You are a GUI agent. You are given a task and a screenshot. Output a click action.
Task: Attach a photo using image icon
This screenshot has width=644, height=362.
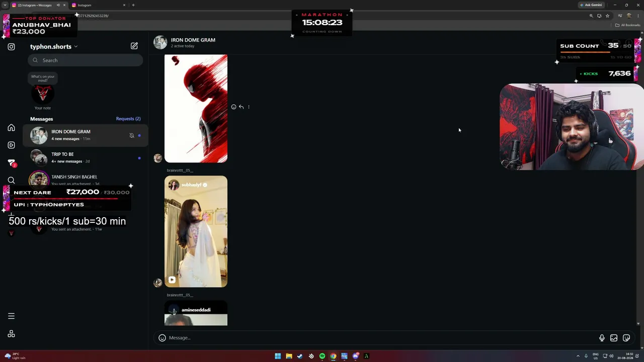click(614, 338)
